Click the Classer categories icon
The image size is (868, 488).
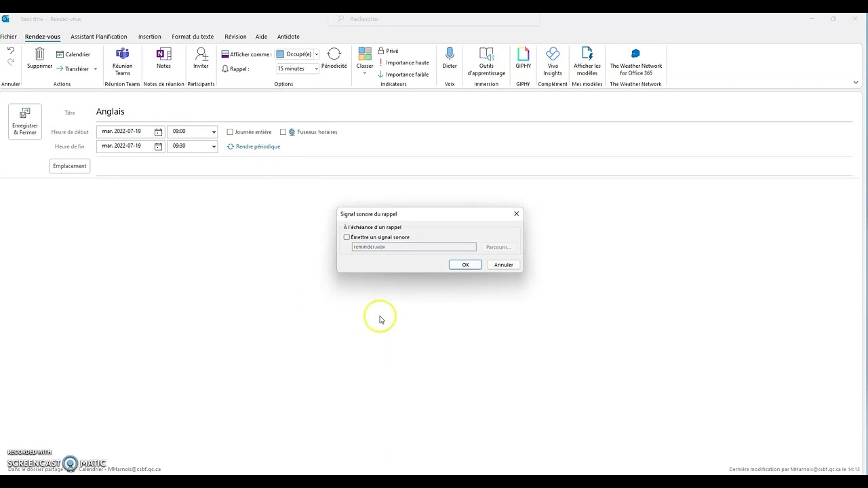(x=365, y=54)
